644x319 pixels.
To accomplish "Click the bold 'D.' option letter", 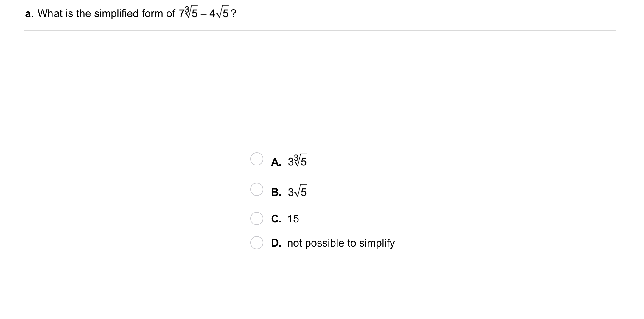I will (276, 243).
